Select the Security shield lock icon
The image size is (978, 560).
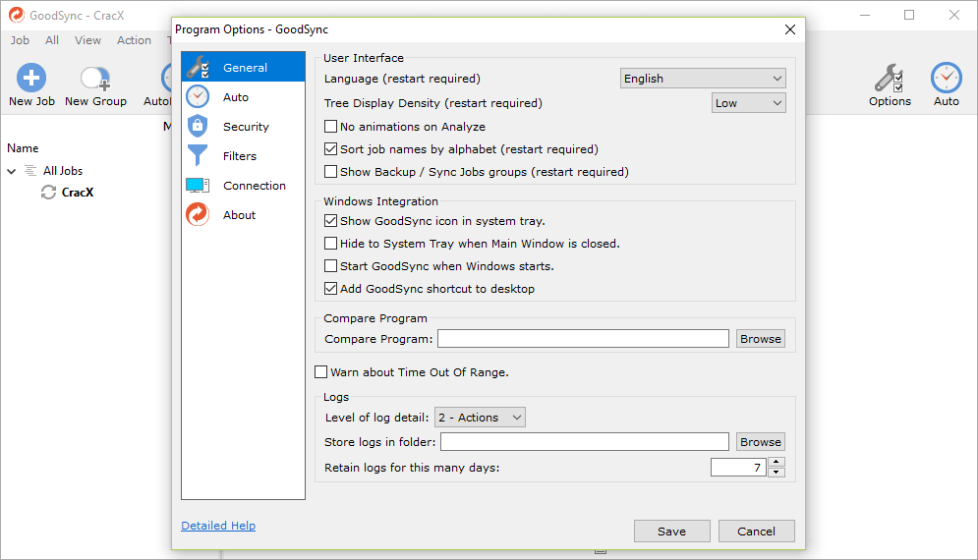(x=198, y=126)
